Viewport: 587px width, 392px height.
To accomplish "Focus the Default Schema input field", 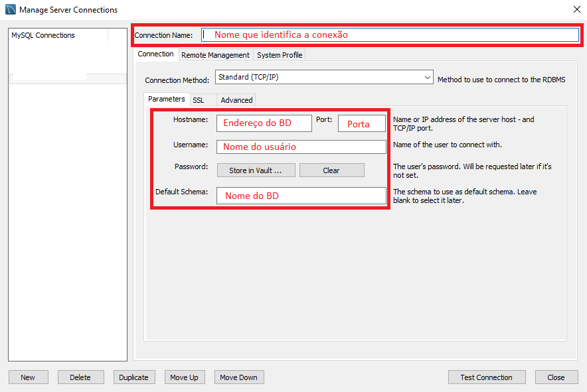I will click(x=301, y=196).
